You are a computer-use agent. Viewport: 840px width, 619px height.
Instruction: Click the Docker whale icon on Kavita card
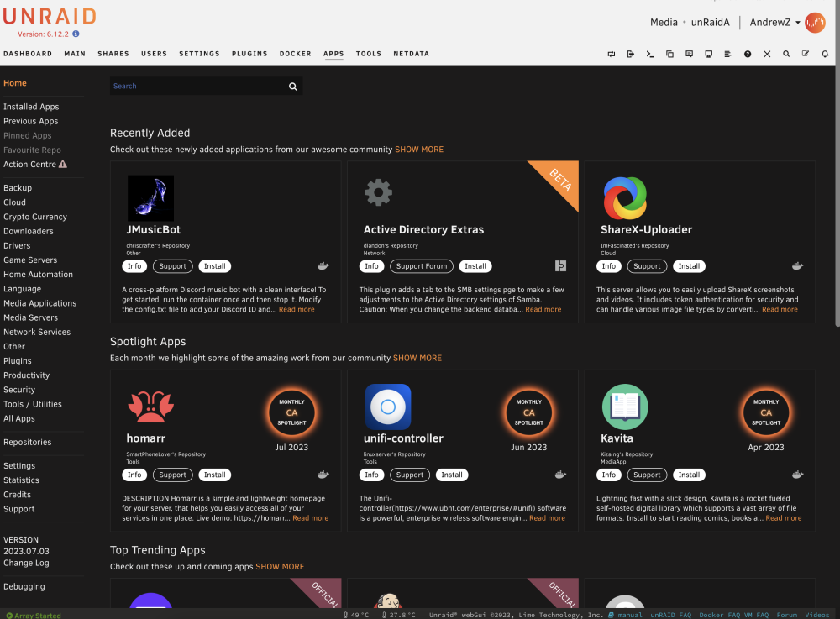pyautogui.click(x=798, y=475)
